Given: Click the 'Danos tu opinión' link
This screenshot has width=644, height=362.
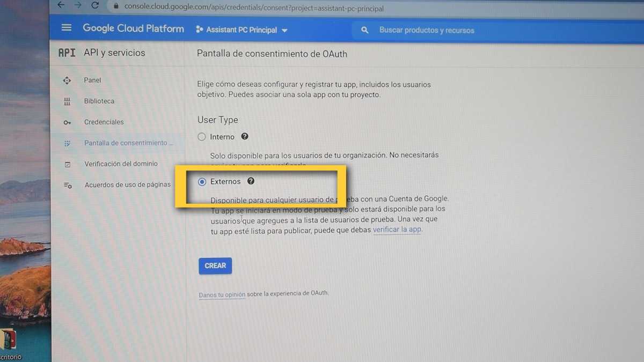Looking at the screenshot, I should [222, 294].
